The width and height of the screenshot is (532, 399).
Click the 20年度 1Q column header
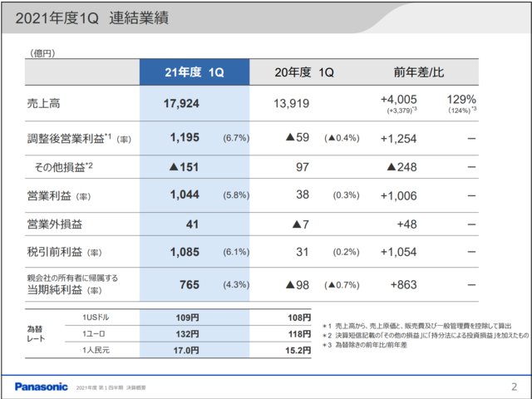click(303, 72)
